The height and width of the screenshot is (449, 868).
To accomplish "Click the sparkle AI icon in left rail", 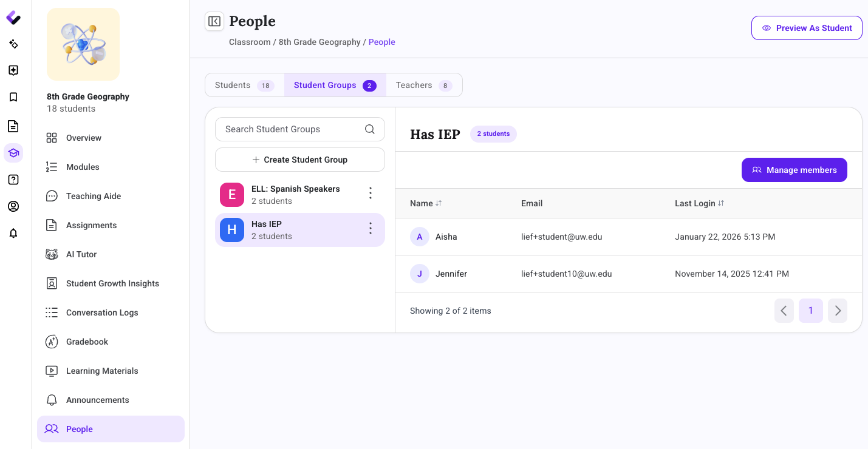I will coord(13,44).
